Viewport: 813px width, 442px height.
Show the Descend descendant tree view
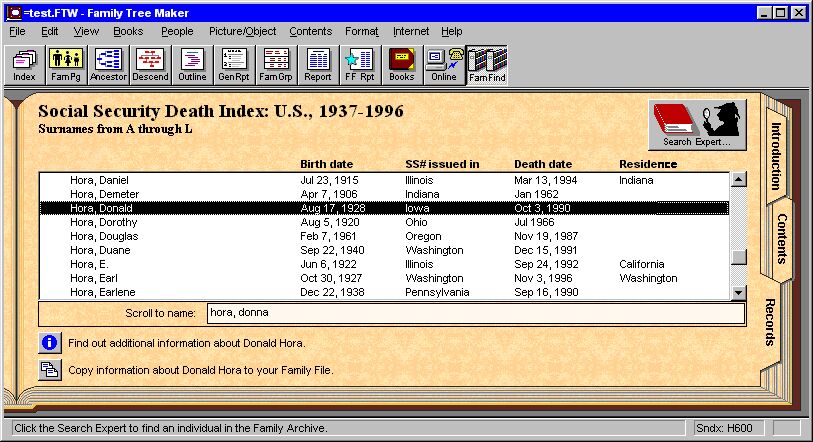tap(150, 65)
